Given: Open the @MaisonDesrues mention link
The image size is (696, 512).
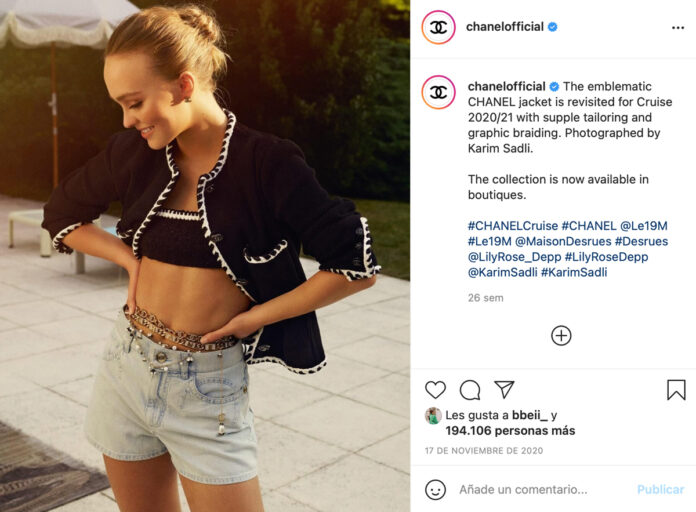Looking at the screenshot, I should pos(563,241).
